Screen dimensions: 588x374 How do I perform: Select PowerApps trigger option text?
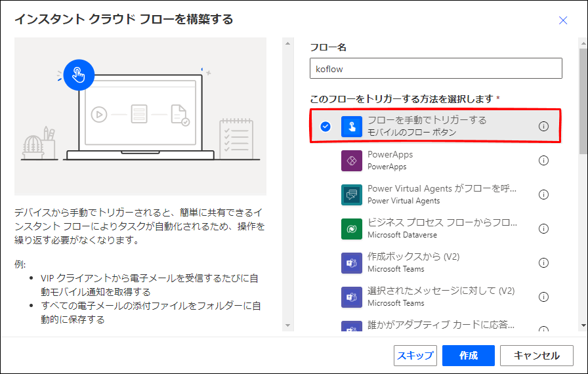pos(390,154)
